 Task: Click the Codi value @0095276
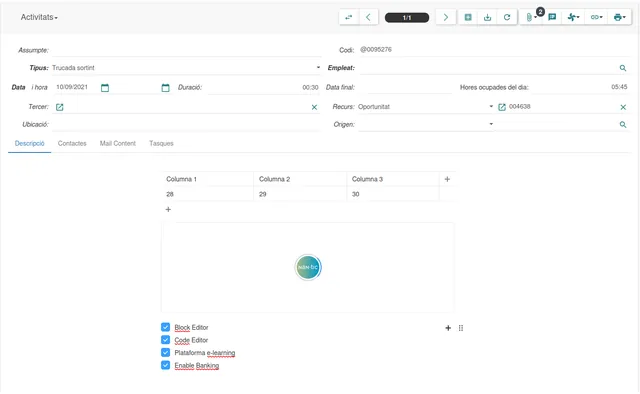point(376,49)
